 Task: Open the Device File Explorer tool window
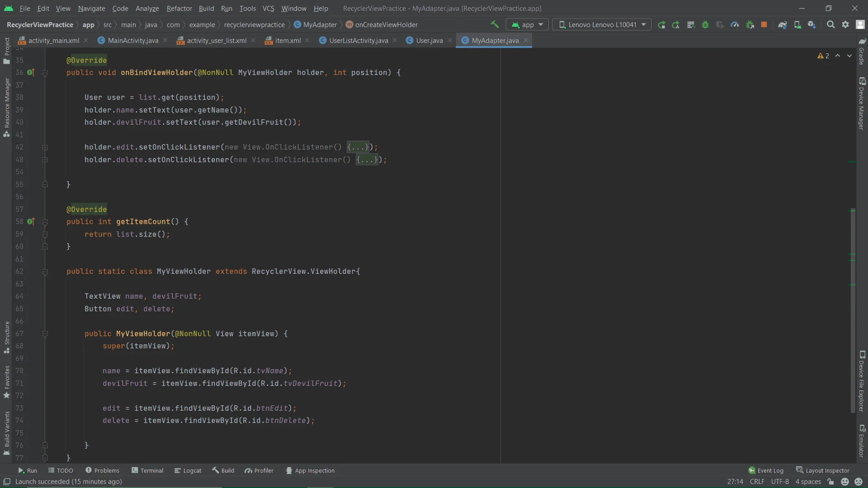click(x=862, y=381)
